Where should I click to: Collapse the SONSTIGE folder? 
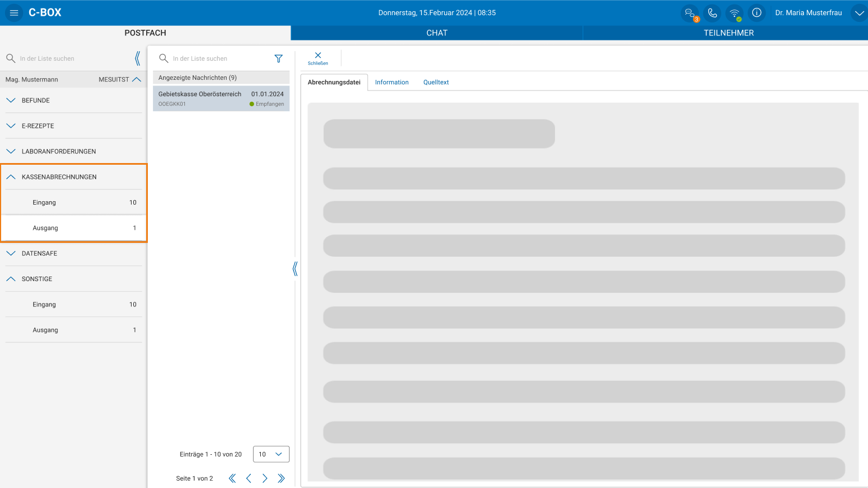click(x=74, y=279)
